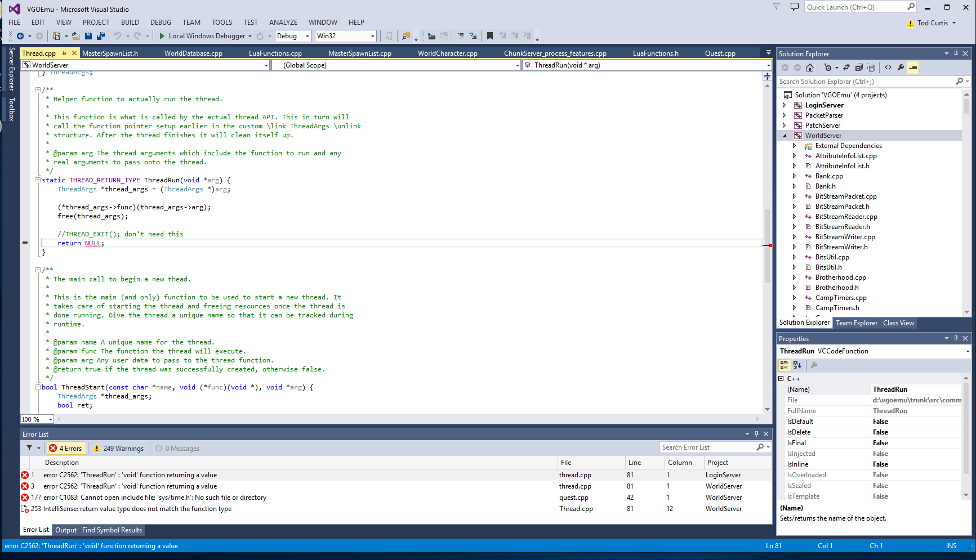Screen dimensions: 976x560
Task: Toggle the 4 Errors filter button
Action: [x=66, y=449]
